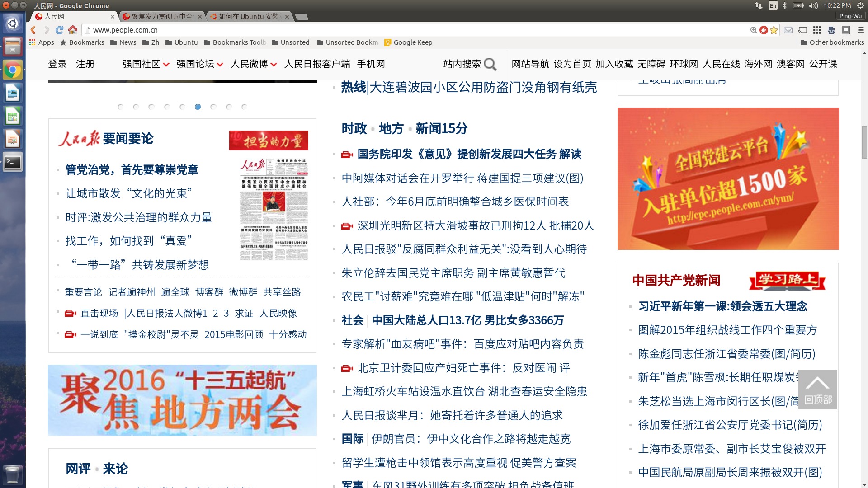This screenshot has height=488, width=868.
Task: Open 中国大陆总人口13.7亿 news link
Action: [x=467, y=320]
